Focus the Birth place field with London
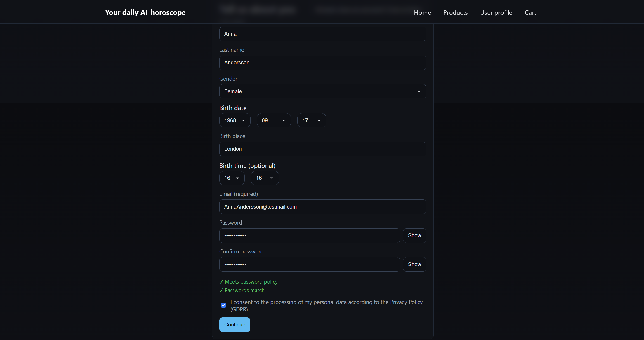The height and width of the screenshot is (340, 644). (x=322, y=149)
